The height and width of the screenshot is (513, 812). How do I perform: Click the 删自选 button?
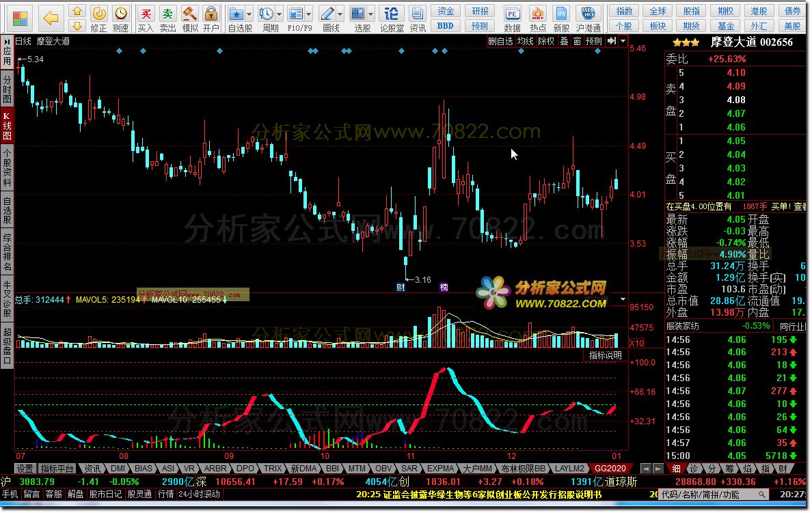(500, 42)
